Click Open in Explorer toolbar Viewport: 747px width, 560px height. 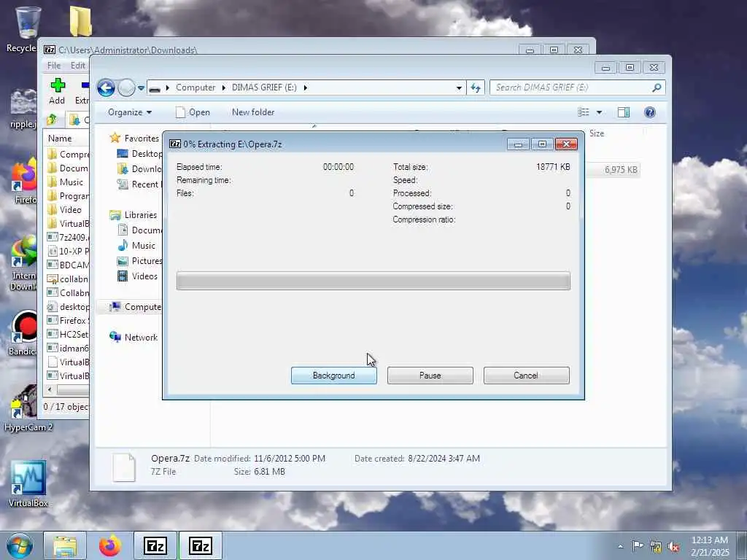coord(193,112)
